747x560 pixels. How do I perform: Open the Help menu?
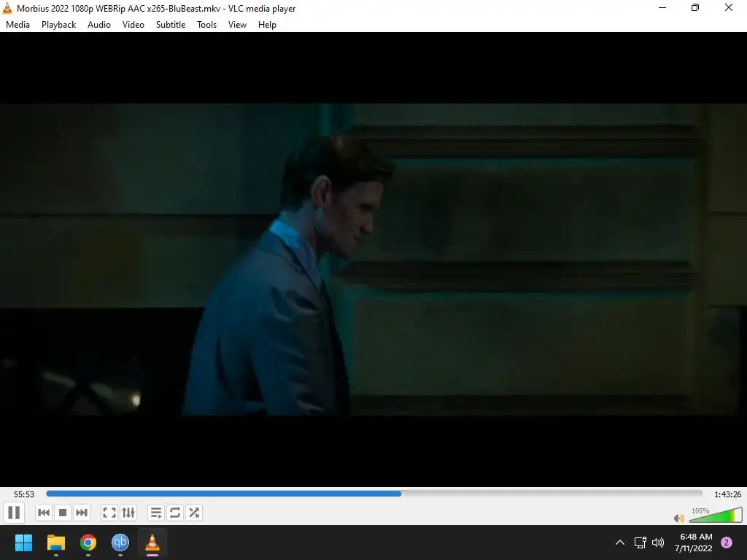click(267, 25)
